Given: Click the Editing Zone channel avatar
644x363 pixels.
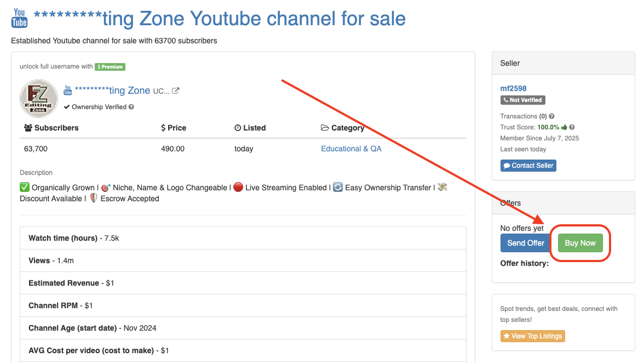Looking at the screenshot, I should click(39, 99).
